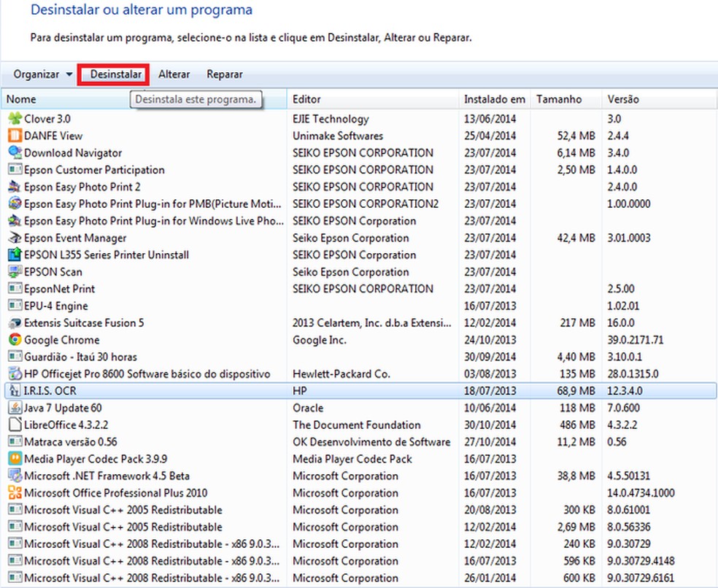Sort programs by Instalado em column
Viewport: 718px width, 588px height.
pos(494,99)
